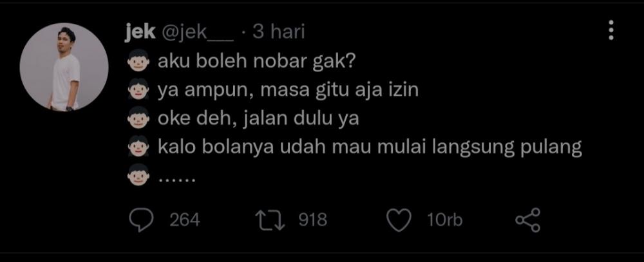Screen dimensions: 644x262
Task: Click the 264 replies count
Action: point(185,221)
